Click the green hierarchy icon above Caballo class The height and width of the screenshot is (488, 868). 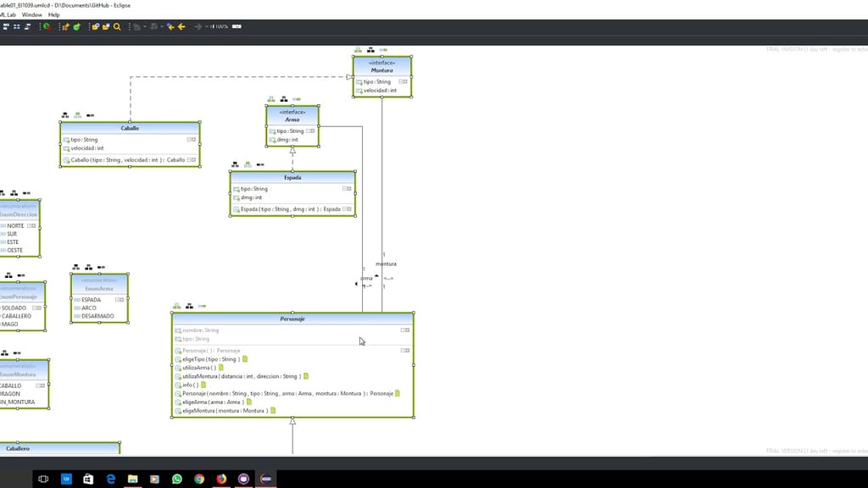[77, 115]
